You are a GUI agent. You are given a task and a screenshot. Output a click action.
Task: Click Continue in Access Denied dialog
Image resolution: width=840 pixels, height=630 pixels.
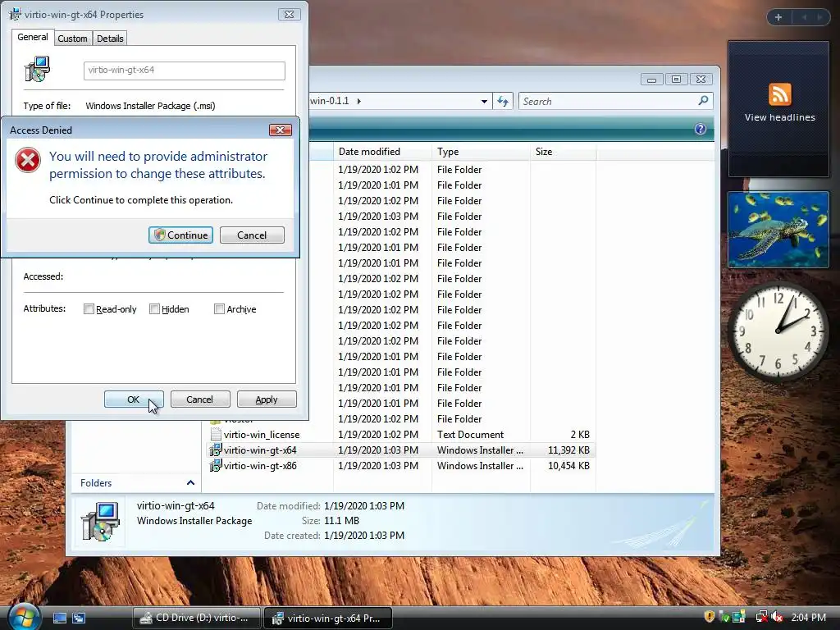(180, 235)
